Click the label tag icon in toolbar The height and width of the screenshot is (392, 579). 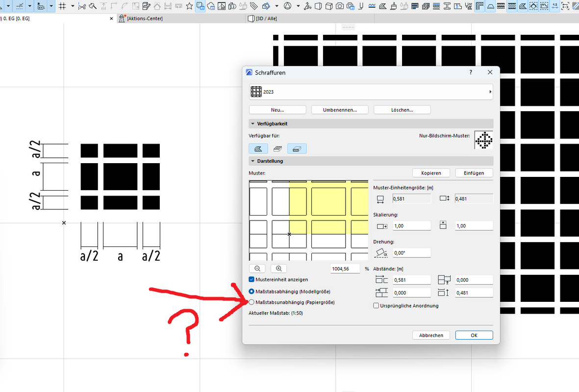pyautogui.click(x=253, y=6)
